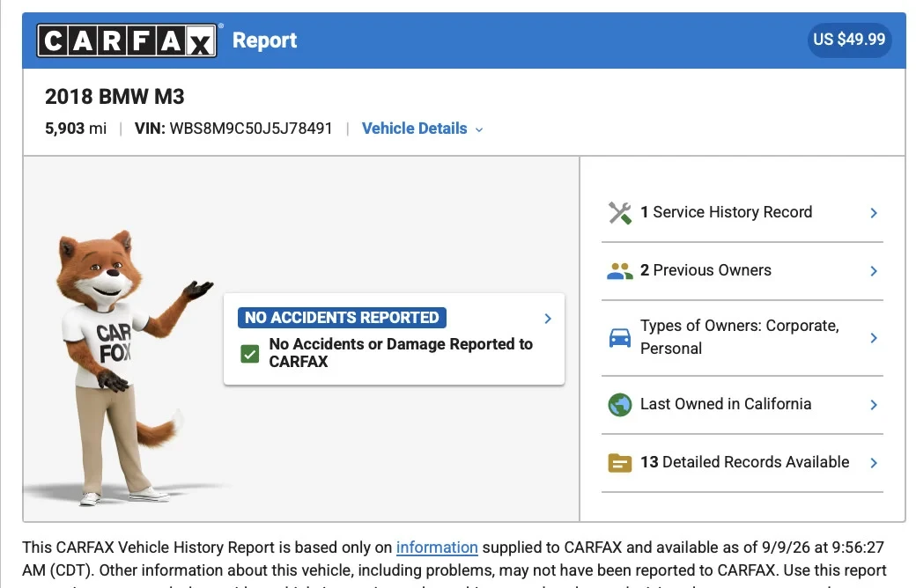Open the chevron in the No Accidents card
Image resolution: width=916 pixels, height=588 pixels.
pyautogui.click(x=548, y=319)
